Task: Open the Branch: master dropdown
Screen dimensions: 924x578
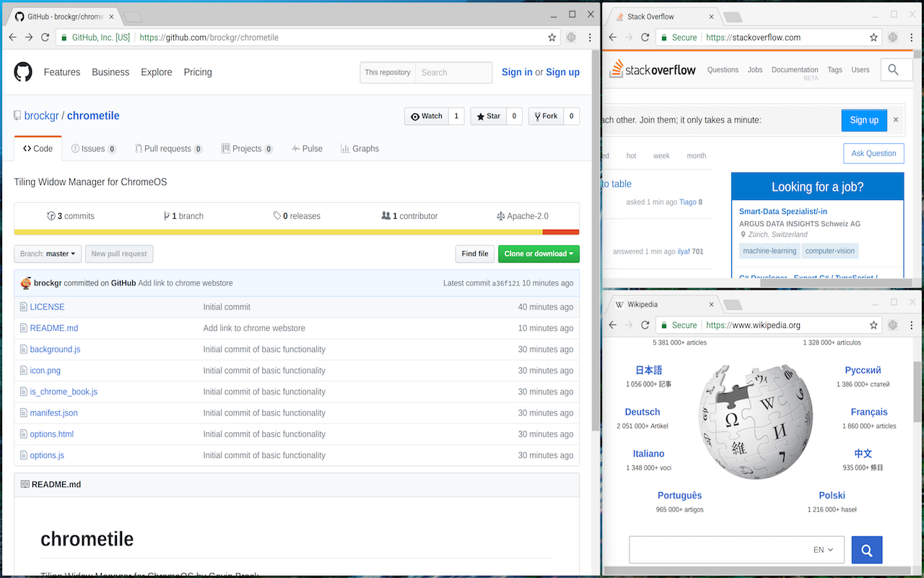Action: (47, 254)
